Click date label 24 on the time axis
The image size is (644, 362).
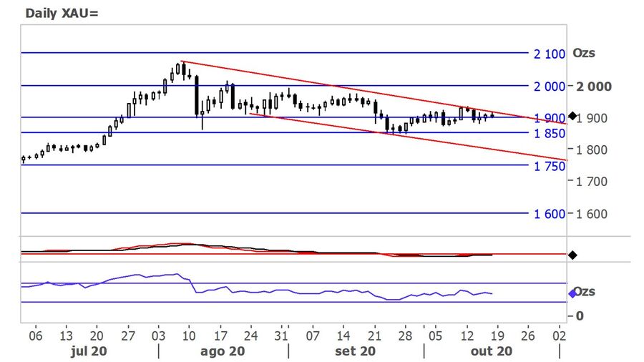250,336
